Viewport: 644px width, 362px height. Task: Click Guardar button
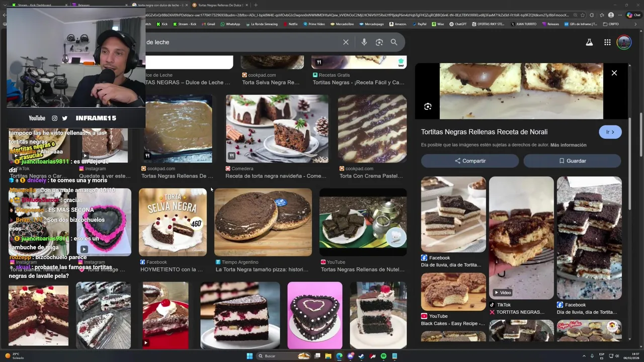click(x=572, y=161)
